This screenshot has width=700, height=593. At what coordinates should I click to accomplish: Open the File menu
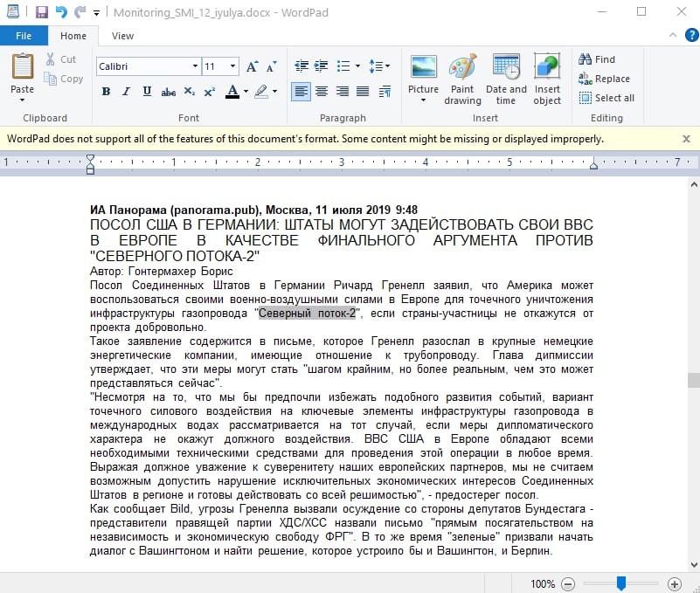coord(24,36)
